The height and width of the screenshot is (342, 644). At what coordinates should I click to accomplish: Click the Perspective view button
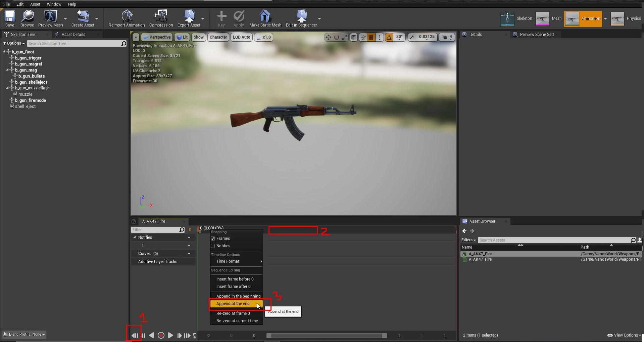(x=157, y=37)
